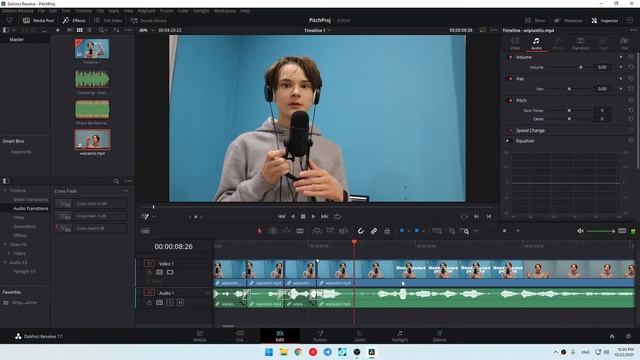Expand the Speed Change section
Viewport: 640px width, 360px height.
(x=530, y=131)
